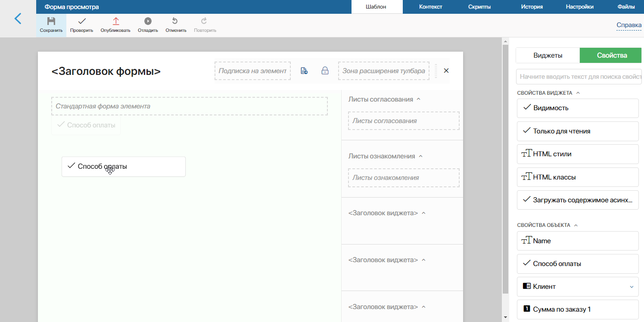
Task: Click the Проверить checkmark icon
Action: (81, 21)
